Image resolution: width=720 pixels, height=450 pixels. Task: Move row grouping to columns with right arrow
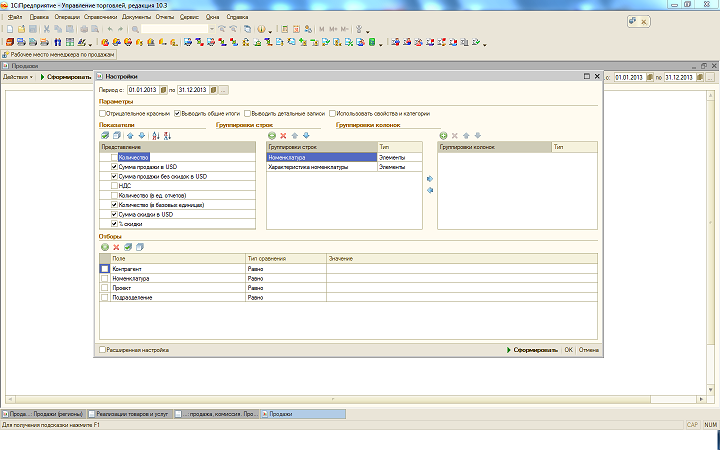[x=430, y=178]
